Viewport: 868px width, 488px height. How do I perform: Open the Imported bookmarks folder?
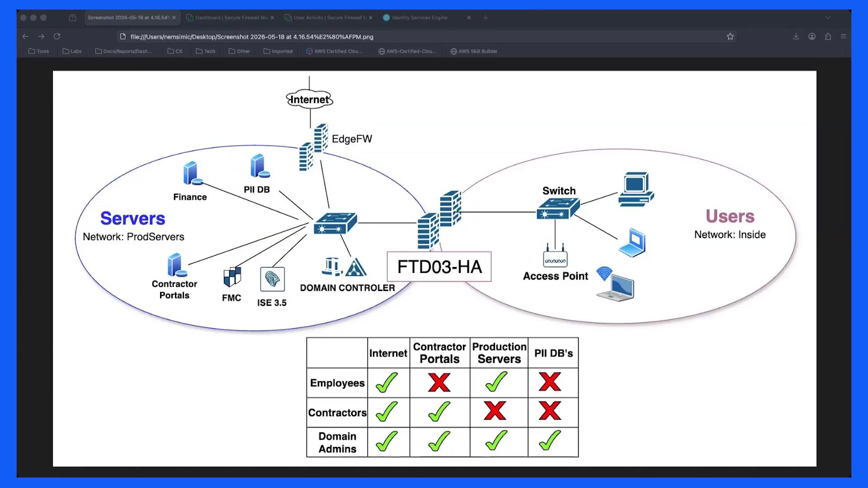tap(278, 51)
